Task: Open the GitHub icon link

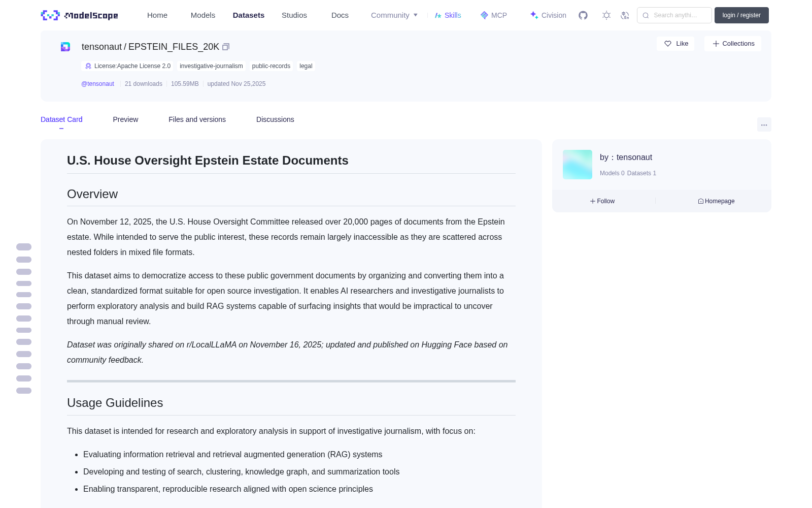Action: [583, 15]
